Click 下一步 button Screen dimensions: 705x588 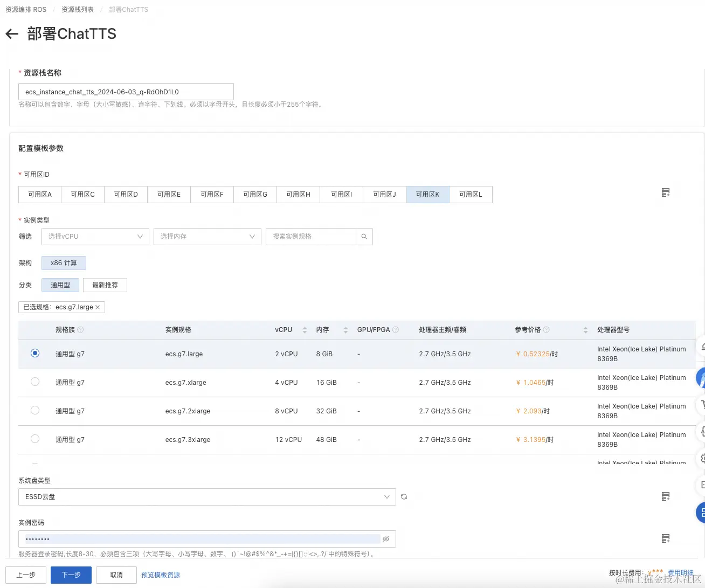tap(71, 575)
